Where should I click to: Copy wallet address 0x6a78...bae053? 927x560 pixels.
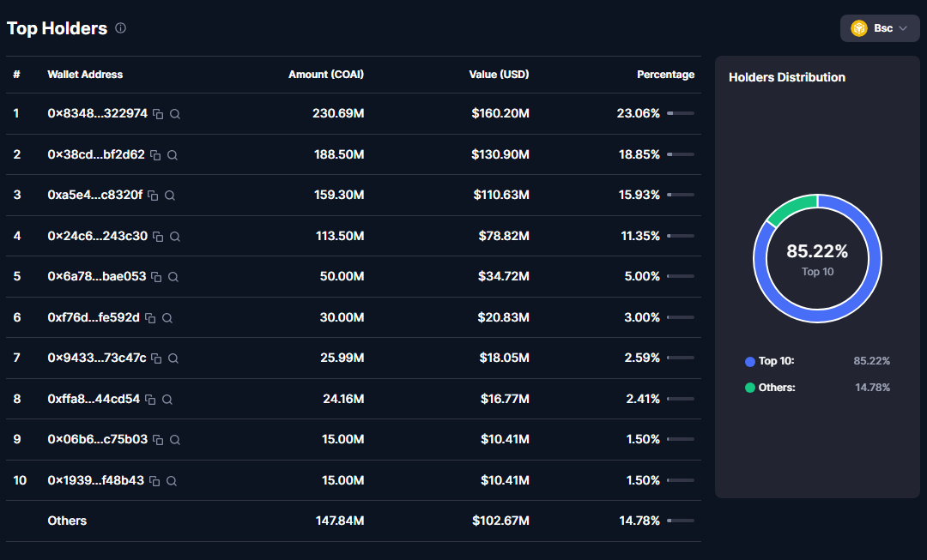pyautogui.click(x=156, y=277)
